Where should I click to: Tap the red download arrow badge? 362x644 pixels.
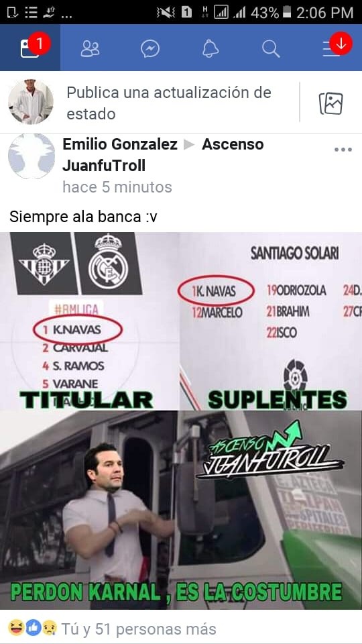tap(341, 43)
